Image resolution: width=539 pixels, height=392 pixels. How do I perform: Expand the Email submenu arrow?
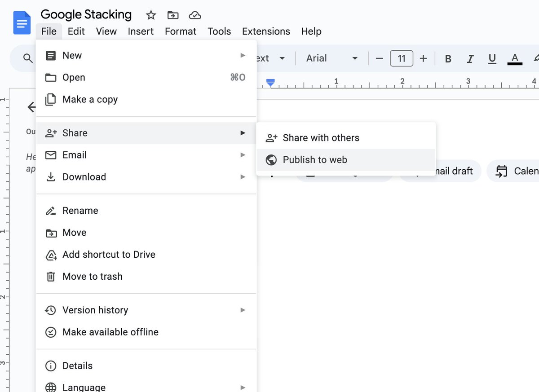(243, 155)
